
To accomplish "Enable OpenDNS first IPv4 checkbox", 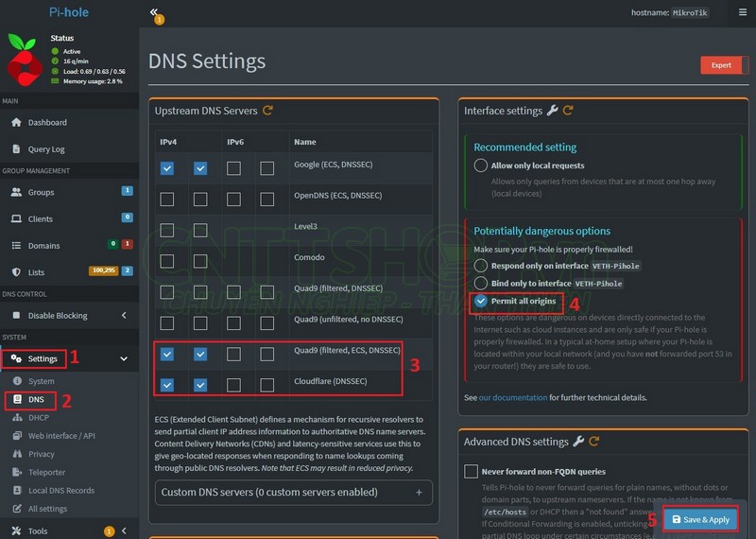I will pyautogui.click(x=167, y=200).
